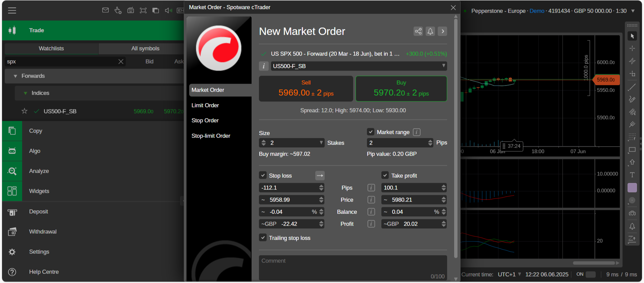Viewport: 644px width, 283px height.
Task: Select Market Order type
Action: [x=220, y=90]
